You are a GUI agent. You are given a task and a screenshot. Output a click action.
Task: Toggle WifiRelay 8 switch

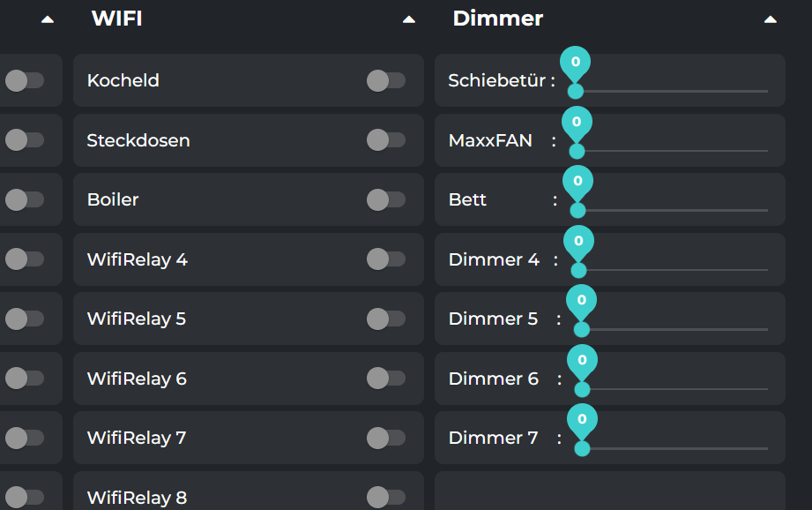[385, 498]
